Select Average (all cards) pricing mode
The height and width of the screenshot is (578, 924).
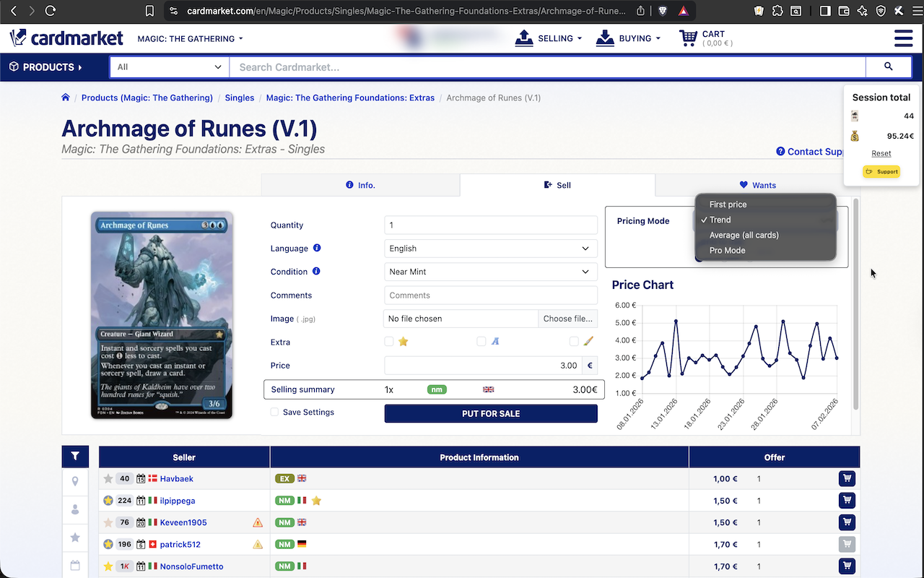point(744,235)
